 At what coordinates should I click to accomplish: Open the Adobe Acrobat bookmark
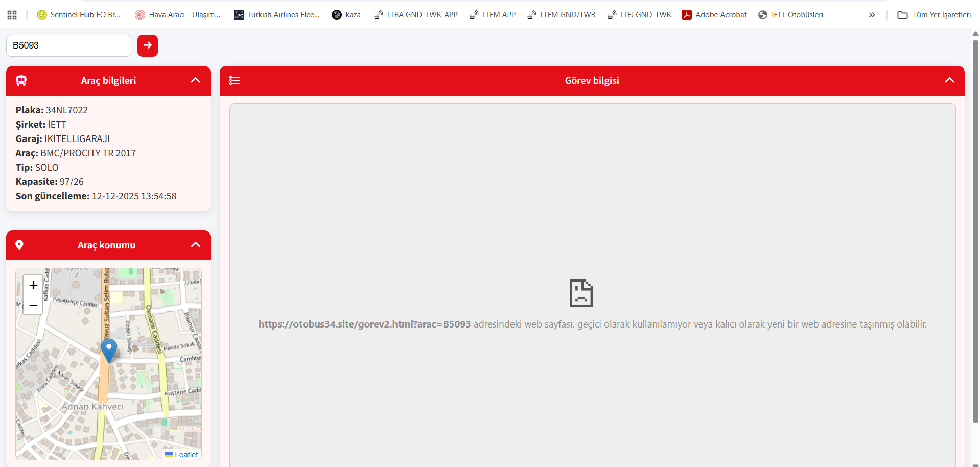(x=714, y=15)
